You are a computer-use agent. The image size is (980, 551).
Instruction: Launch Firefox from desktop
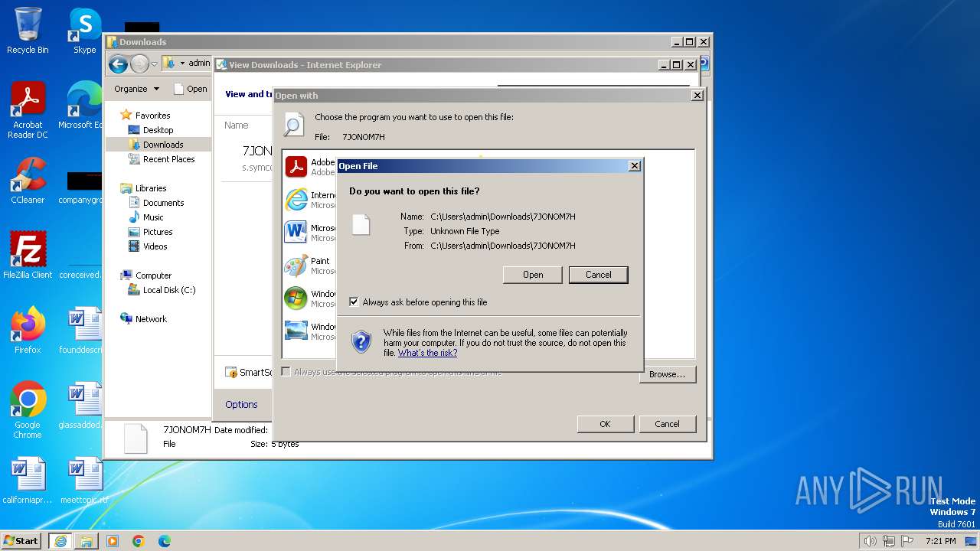pos(28,330)
